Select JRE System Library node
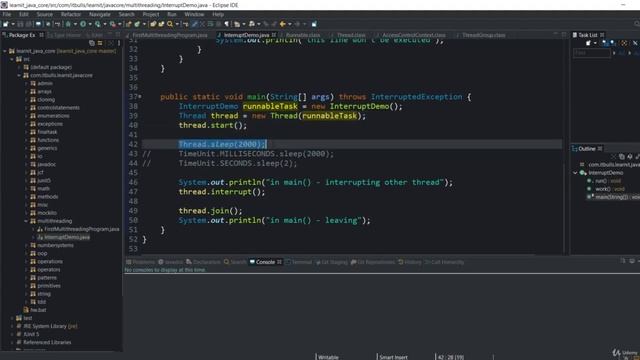 [50, 326]
